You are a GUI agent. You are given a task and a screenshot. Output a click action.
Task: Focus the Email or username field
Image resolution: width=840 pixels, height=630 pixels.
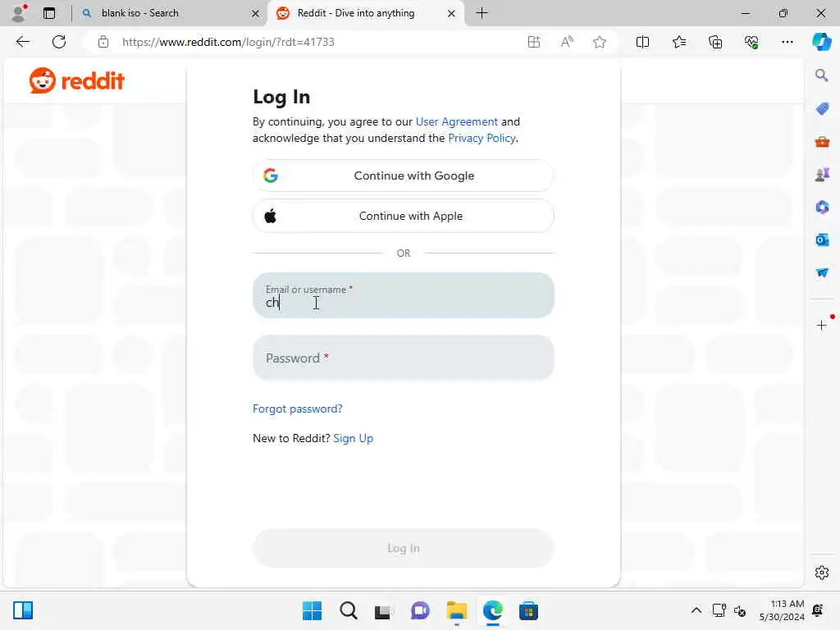[403, 295]
